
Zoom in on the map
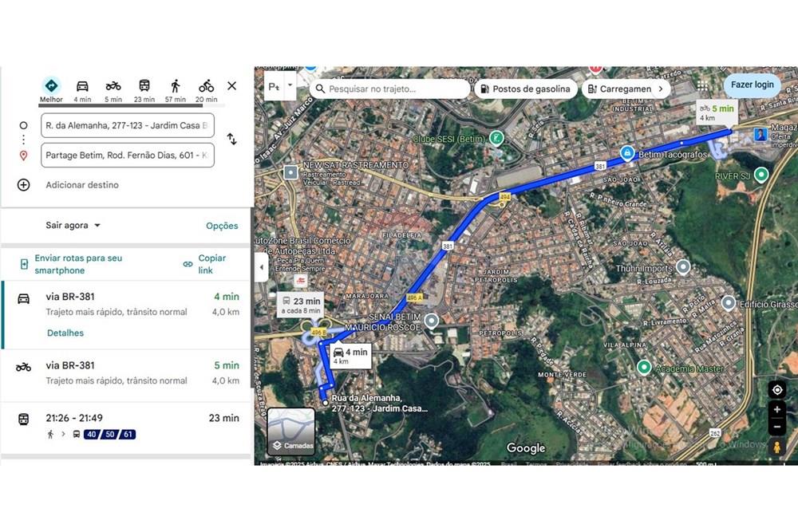(777, 409)
